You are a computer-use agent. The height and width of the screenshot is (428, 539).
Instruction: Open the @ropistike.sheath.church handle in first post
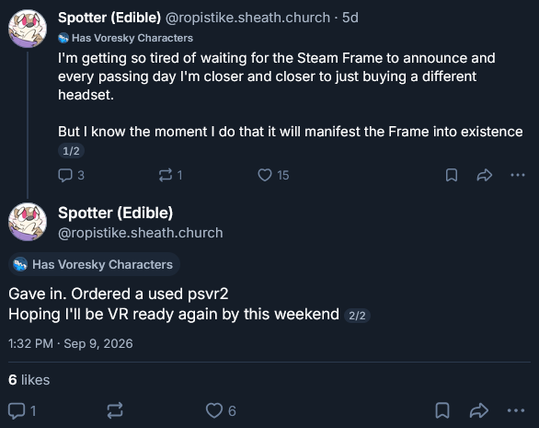pos(248,18)
